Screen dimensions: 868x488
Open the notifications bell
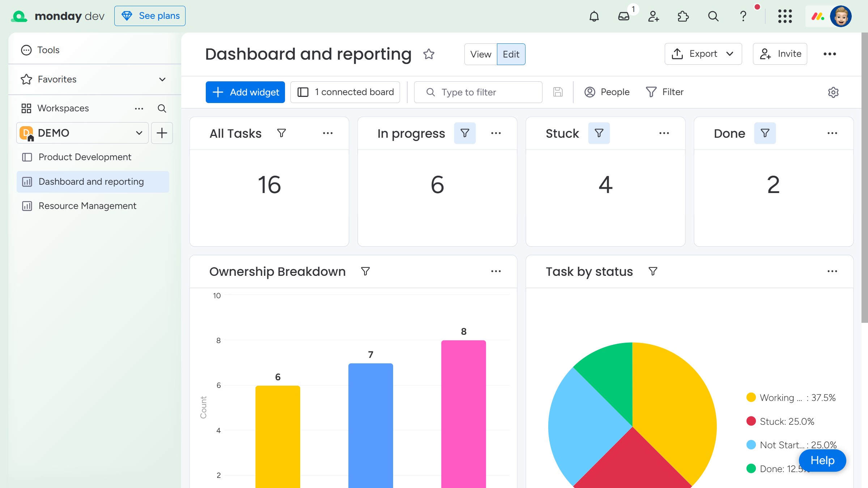tap(594, 16)
